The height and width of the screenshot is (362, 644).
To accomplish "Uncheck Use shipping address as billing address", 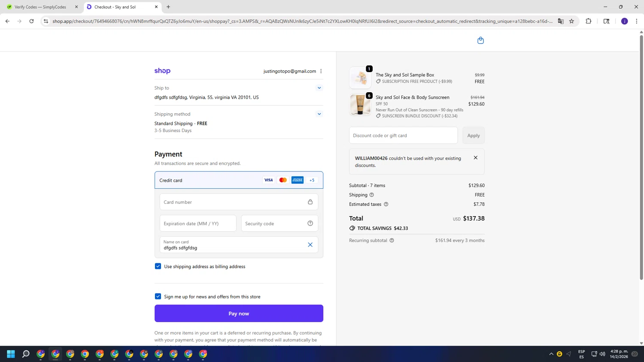I will [158, 266].
